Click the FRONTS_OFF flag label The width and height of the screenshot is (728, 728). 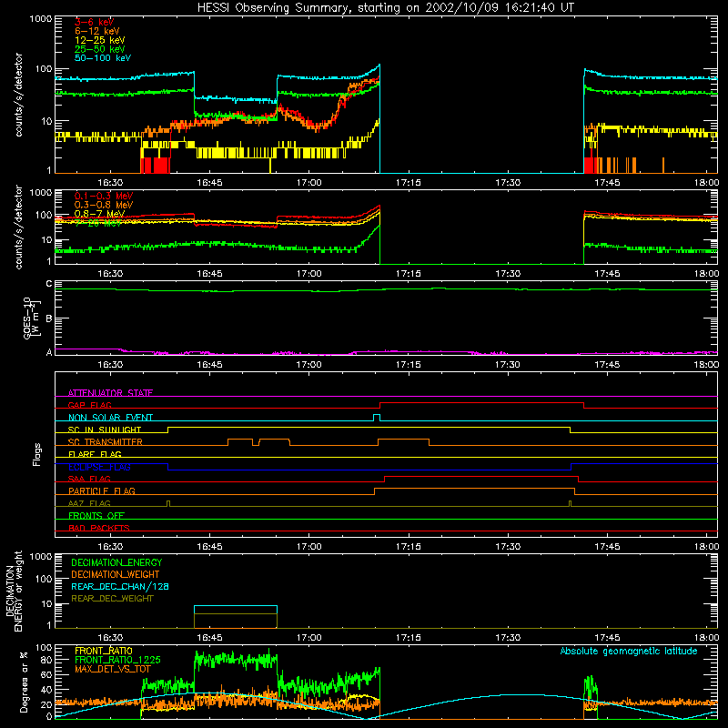point(96,515)
